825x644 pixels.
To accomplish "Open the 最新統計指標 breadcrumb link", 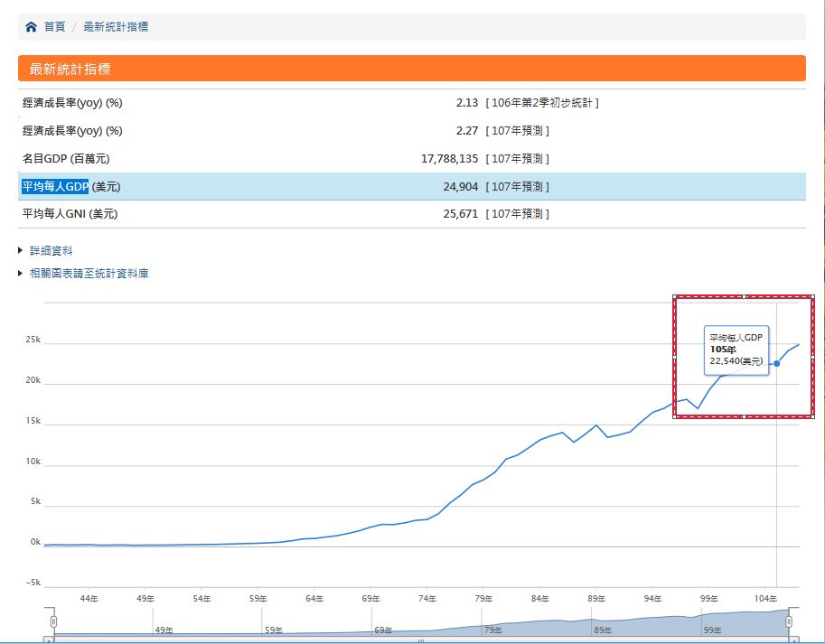I will pyautogui.click(x=116, y=27).
